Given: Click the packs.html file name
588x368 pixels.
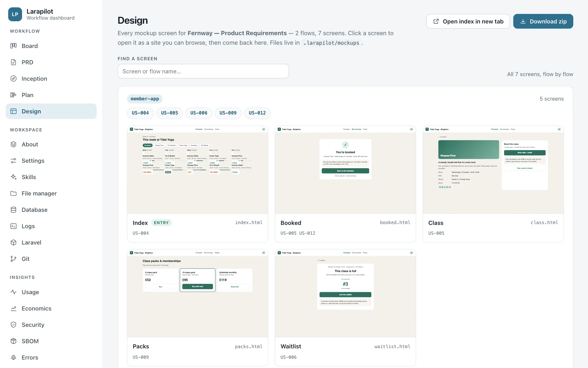Looking at the screenshot, I should tap(249, 346).
